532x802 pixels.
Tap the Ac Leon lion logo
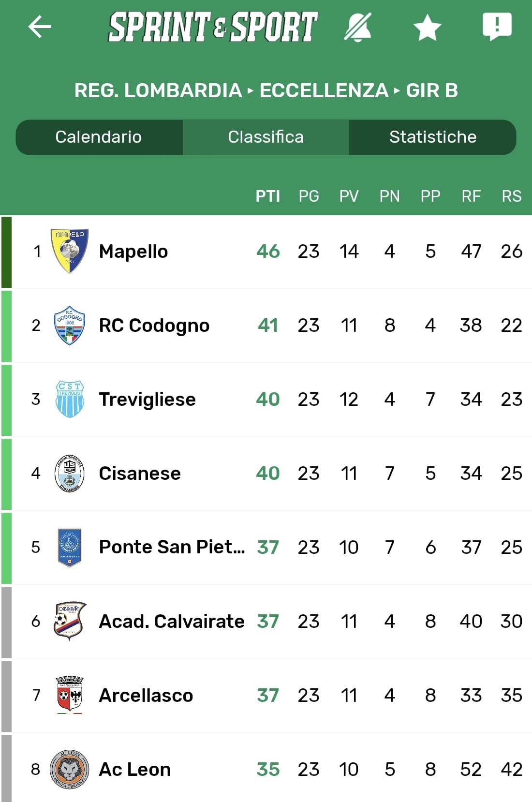[x=70, y=769]
